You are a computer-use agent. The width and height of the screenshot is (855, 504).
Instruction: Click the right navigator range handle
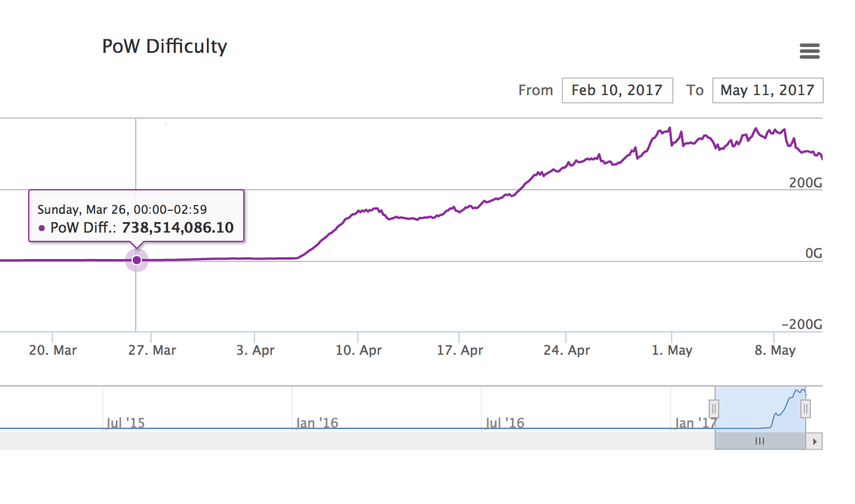tap(806, 408)
